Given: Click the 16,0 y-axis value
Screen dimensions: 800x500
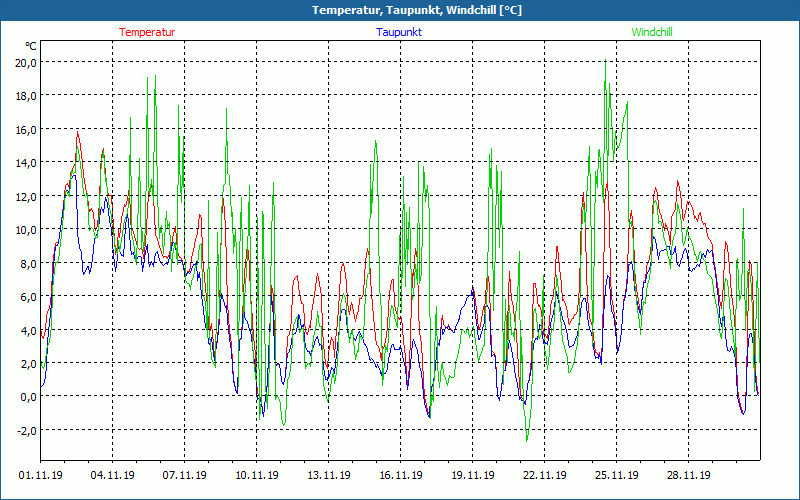Looking at the screenshot, I should [26, 130].
